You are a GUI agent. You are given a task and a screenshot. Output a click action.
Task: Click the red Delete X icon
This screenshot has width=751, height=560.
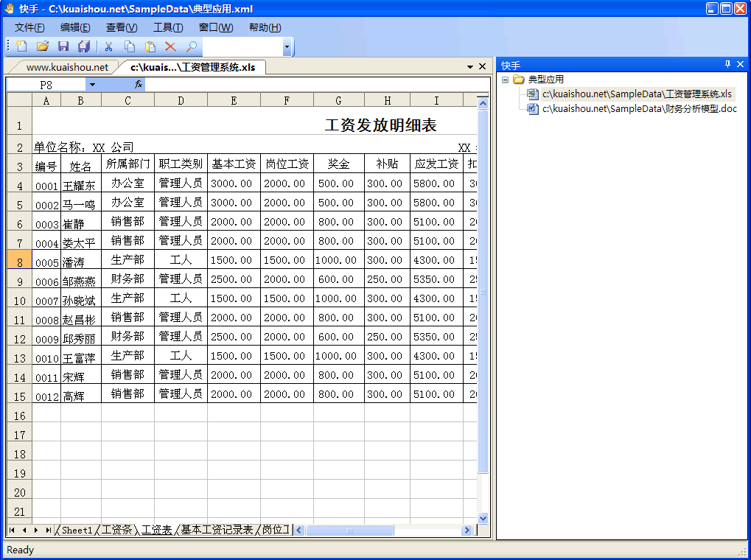point(170,46)
